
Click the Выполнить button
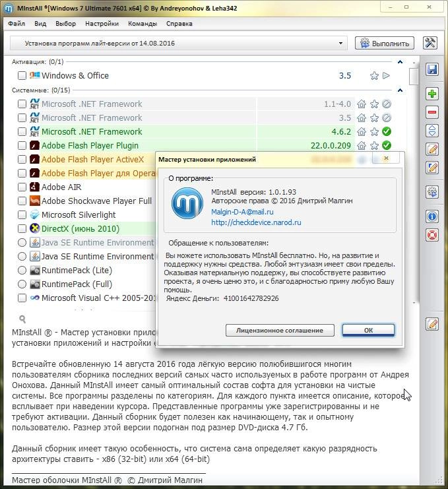pyautogui.click(x=385, y=43)
